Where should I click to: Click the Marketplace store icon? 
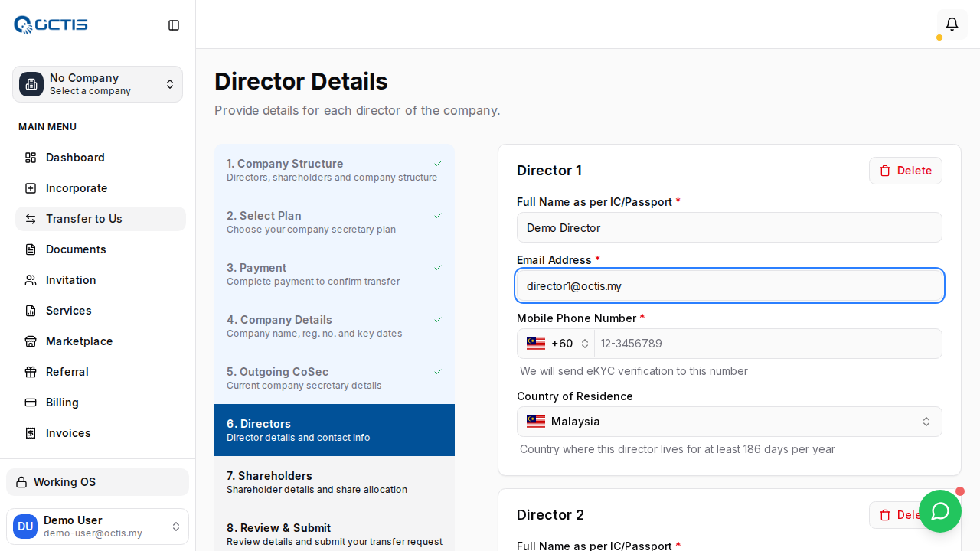click(x=31, y=341)
